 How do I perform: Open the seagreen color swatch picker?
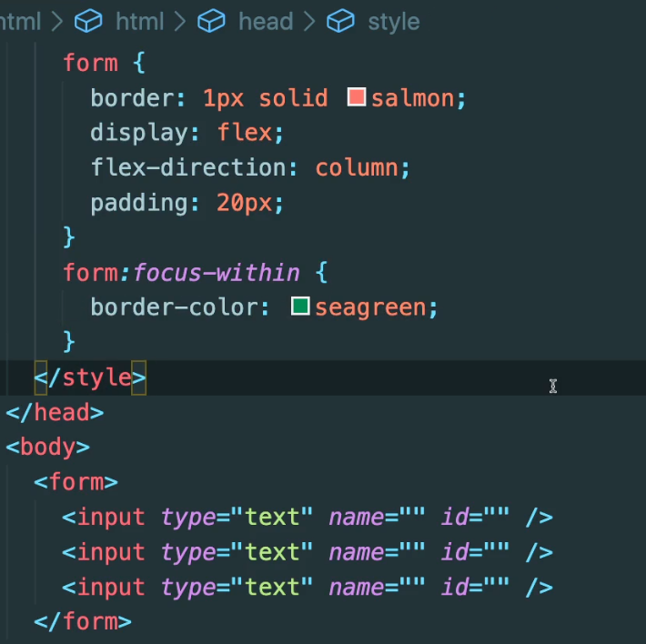300,306
